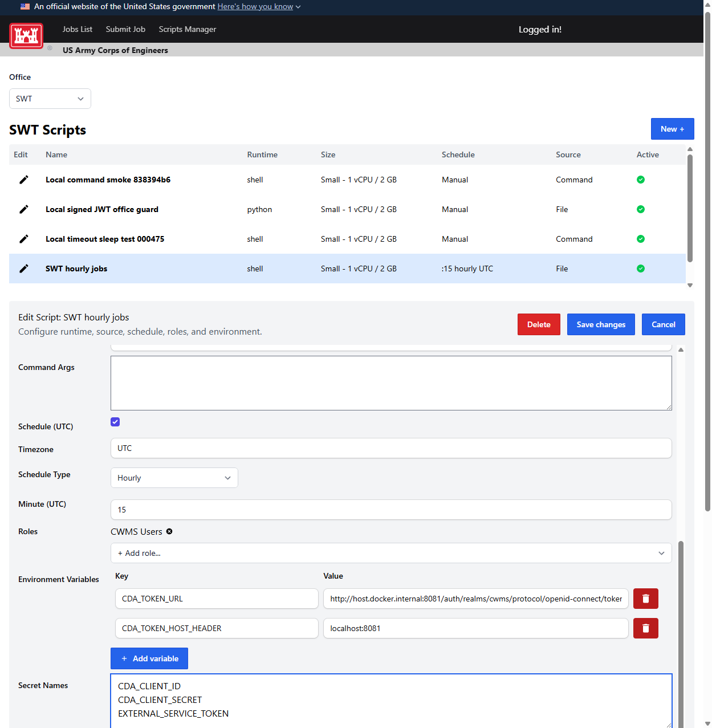Click the CDA_TOKEN_URL key field
712x728 pixels.
click(x=217, y=599)
